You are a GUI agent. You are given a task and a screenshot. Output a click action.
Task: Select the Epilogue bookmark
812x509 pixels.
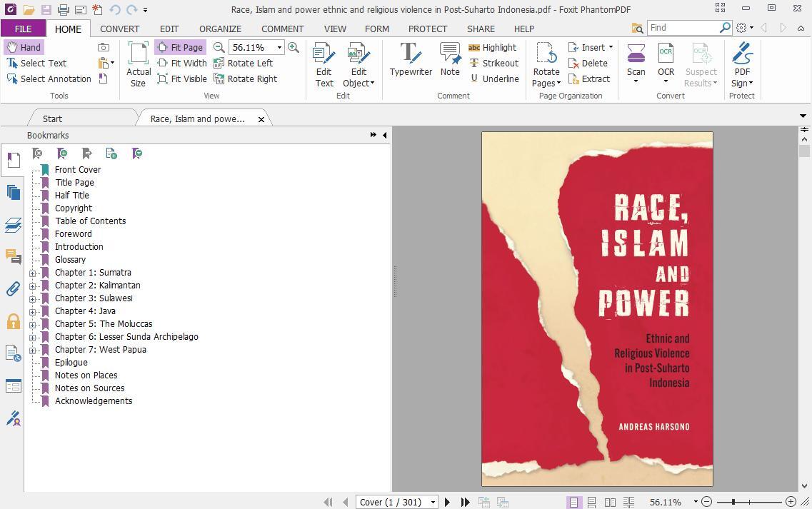[x=71, y=363]
